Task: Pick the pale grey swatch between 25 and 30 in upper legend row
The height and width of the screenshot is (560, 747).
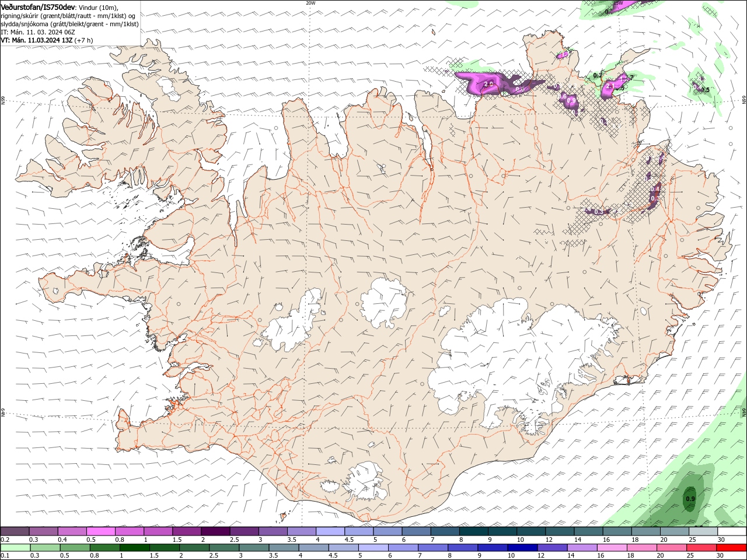Action: (703, 531)
